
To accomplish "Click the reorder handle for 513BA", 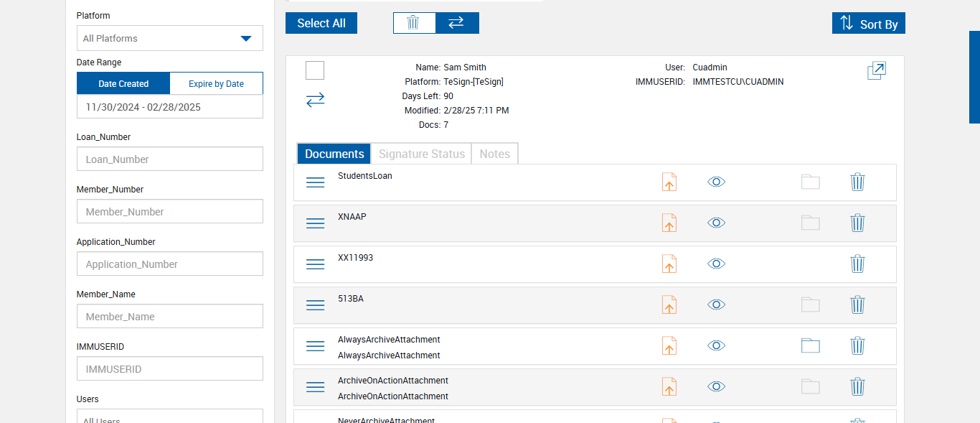I will tap(316, 305).
